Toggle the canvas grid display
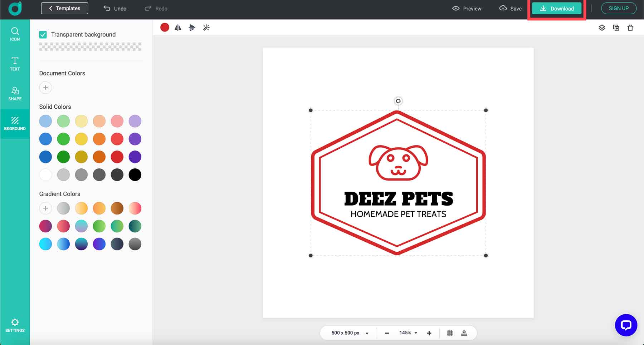This screenshot has height=345, width=644. point(450,333)
